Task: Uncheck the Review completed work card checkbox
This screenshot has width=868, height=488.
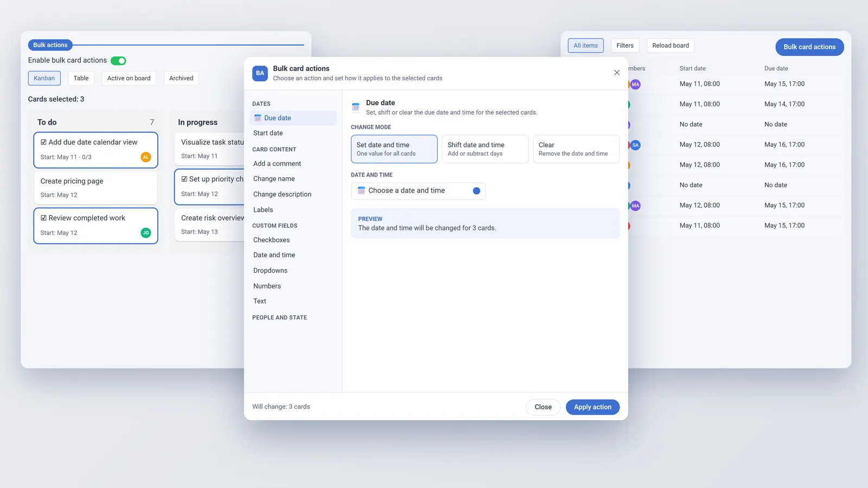Action: (x=44, y=218)
